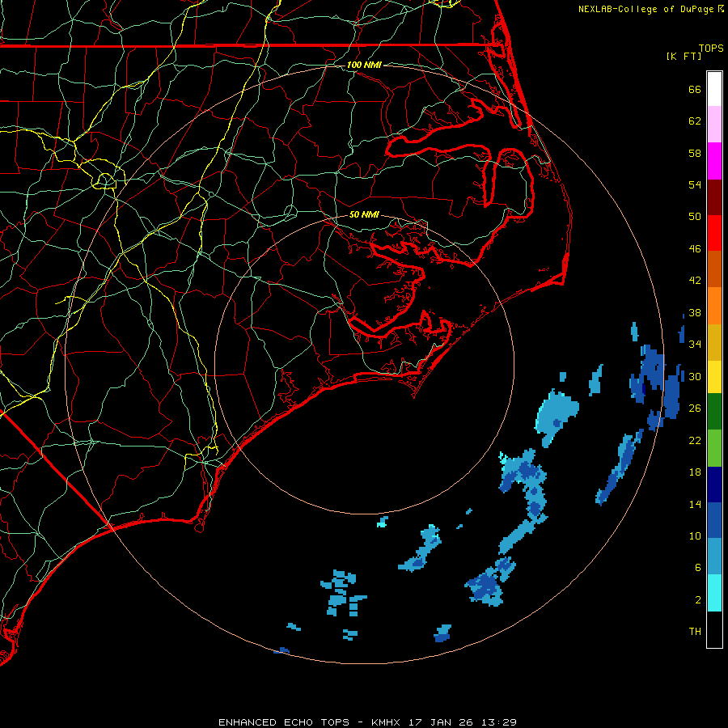The image size is (728, 728).
Task: Click the 'NEXLAB-College of DuPage' header text
Action: [x=647, y=9]
